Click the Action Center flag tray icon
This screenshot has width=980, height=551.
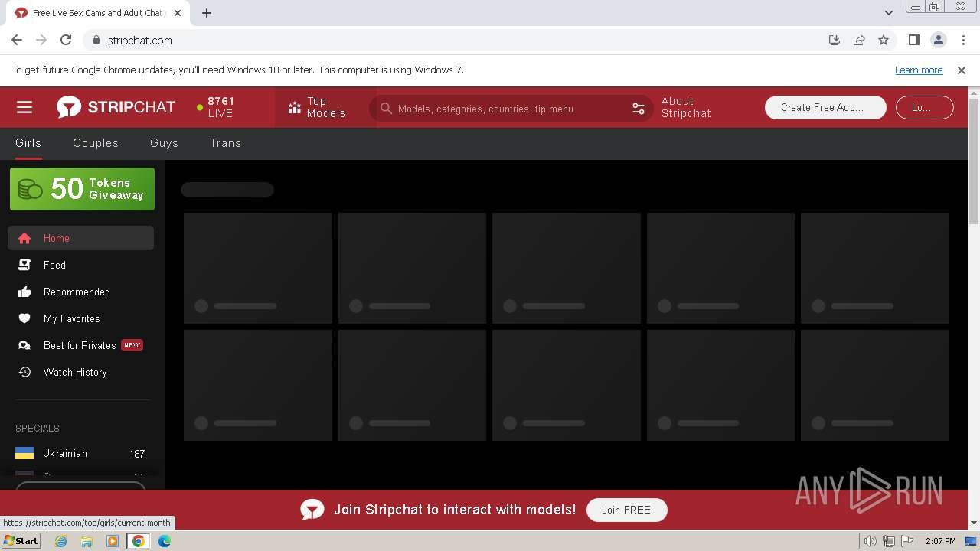click(x=908, y=541)
